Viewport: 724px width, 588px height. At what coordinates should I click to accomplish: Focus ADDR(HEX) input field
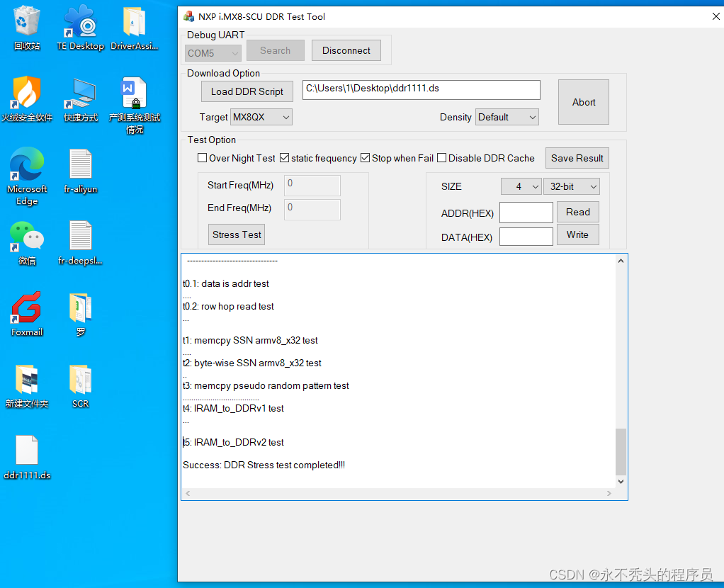[x=526, y=213]
